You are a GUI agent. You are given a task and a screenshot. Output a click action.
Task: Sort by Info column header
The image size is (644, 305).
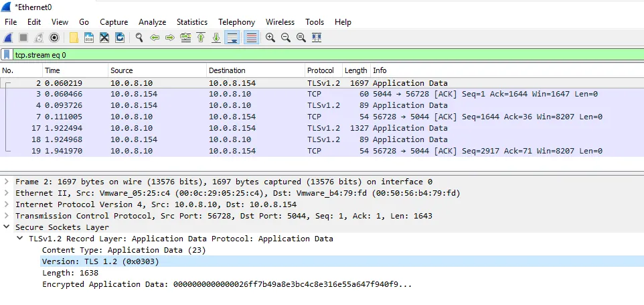point(507,70)
